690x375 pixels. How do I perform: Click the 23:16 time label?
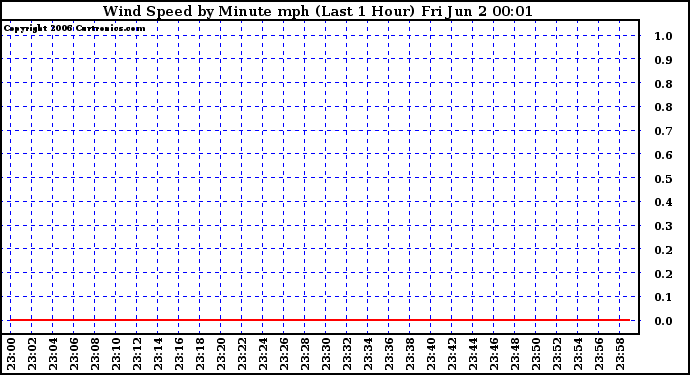(179, 354)
